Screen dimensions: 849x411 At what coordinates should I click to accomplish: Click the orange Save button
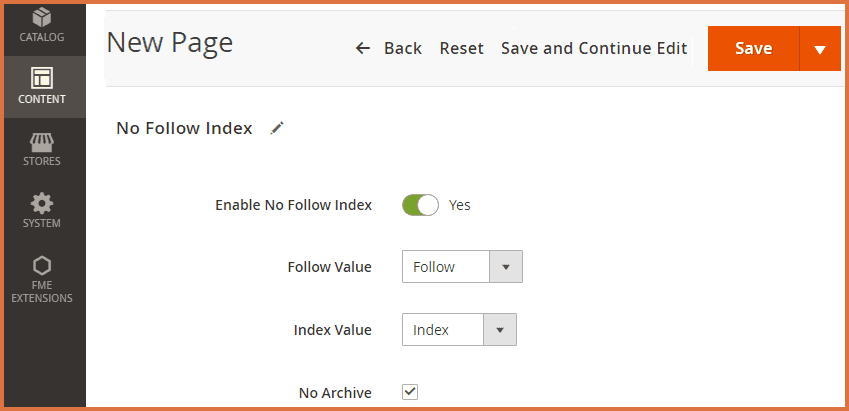[753, 49]
